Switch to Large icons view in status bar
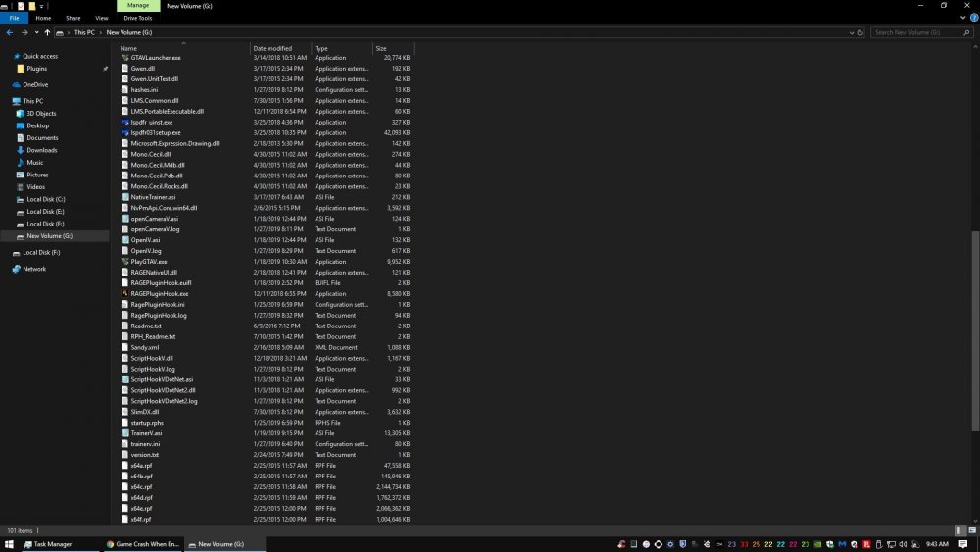The width and height of the screenshot is (980, 552). (972, 530)
